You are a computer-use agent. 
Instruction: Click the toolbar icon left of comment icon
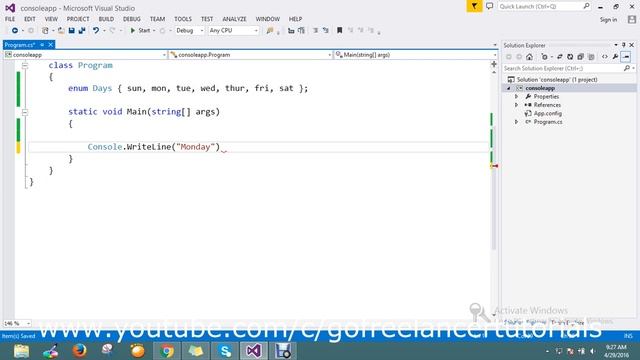pos(301,31)
